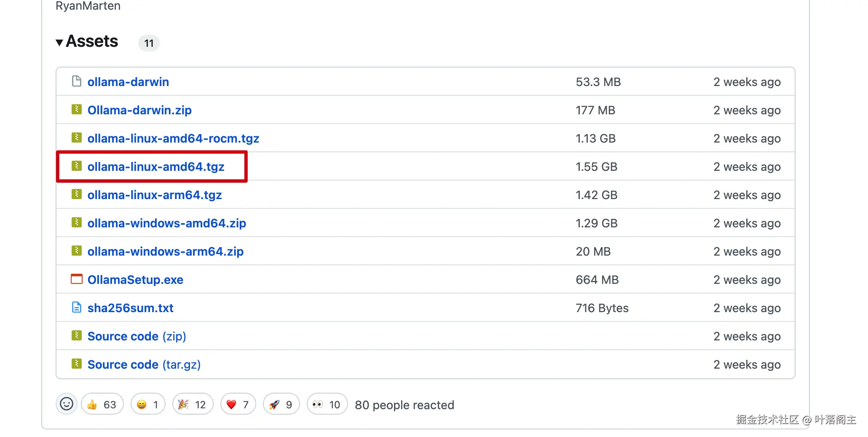The width and height of the screenshot is (868, 437).
Task: Click the RyanMarten contributor name
Action: tap(88, 6)
